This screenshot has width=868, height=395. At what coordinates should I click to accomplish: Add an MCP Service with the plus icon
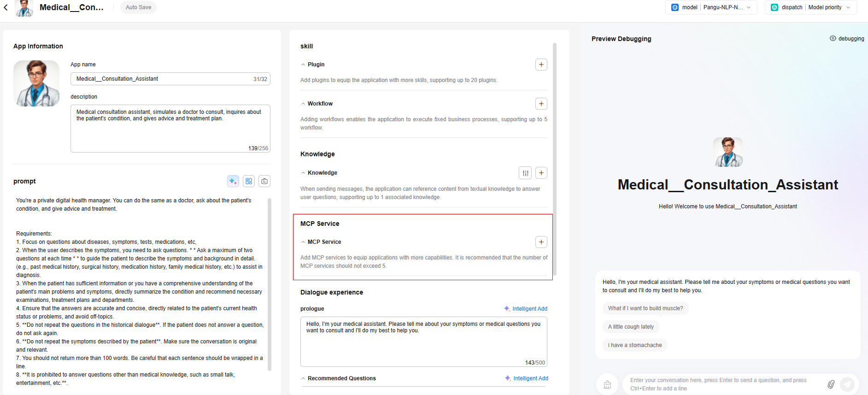(x=541, y=242)
